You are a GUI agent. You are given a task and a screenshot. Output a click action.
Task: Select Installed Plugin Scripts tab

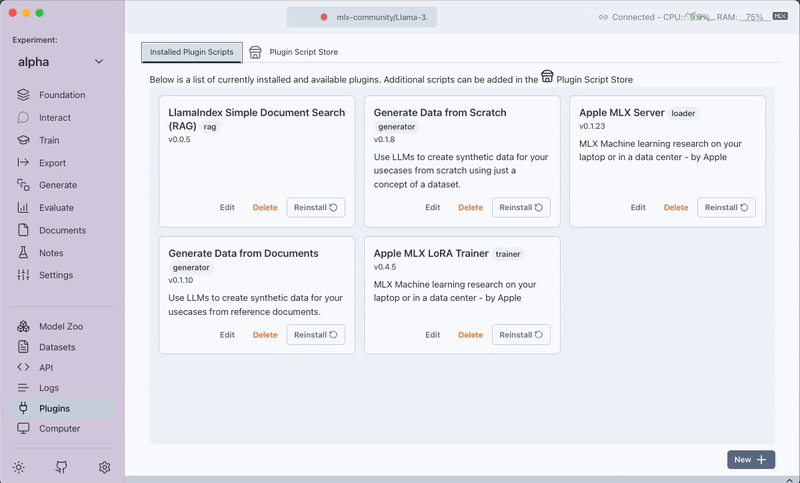pyautogui.click(x=192, y=51)
